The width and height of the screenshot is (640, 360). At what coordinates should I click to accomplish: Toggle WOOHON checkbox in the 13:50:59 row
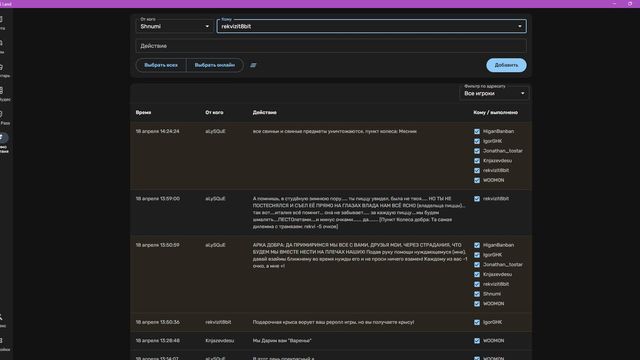click(x=477, y=304)
